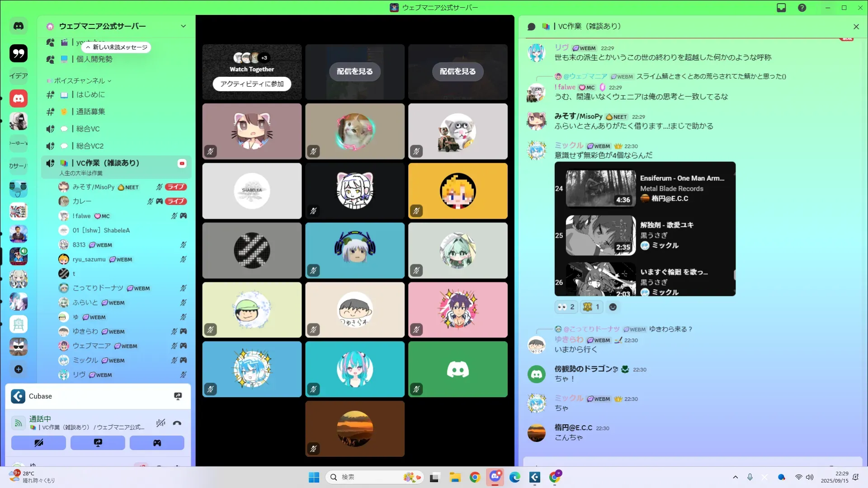This screenshot has height=488, width=868.
Task: Add a server with the plus icon
Action: pyautogui.click(x=19, y=369)
